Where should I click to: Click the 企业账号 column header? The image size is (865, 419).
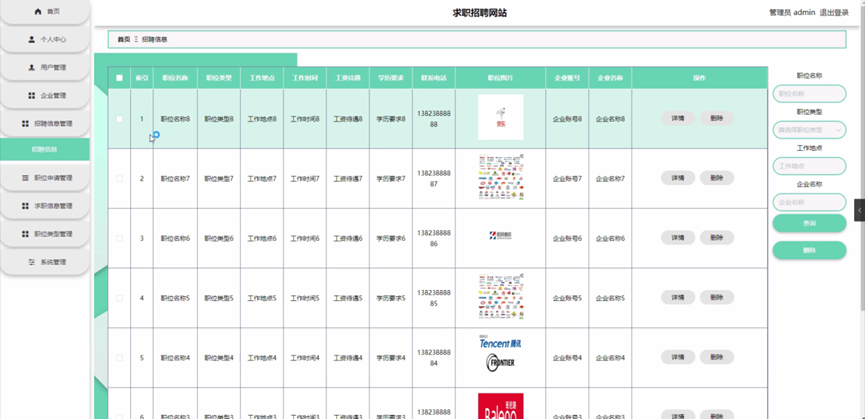tap(567, 78)
